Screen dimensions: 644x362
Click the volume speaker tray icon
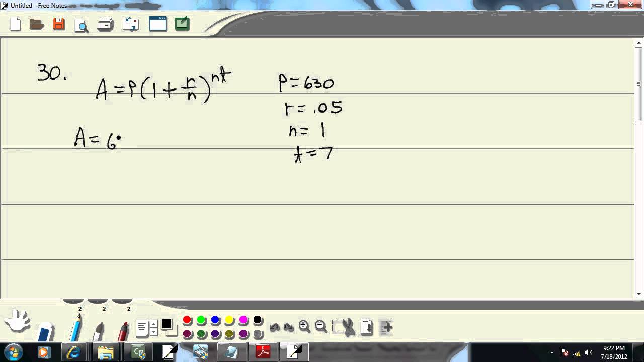click(x=589, y=352)
